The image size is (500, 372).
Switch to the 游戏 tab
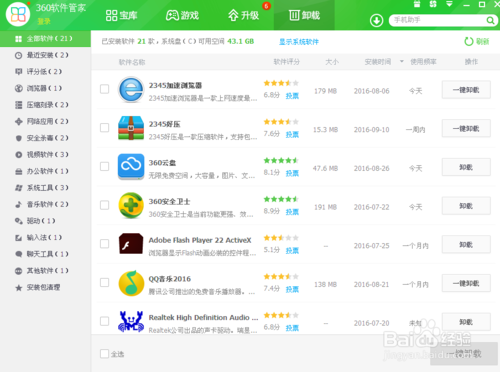point(182,15)
